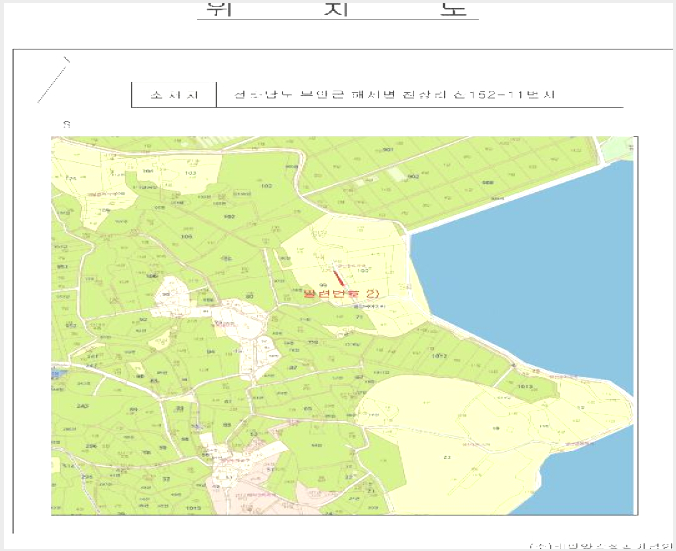
Task: Click parcel number '103' in yellow zone
Action: tap(190, 173)
